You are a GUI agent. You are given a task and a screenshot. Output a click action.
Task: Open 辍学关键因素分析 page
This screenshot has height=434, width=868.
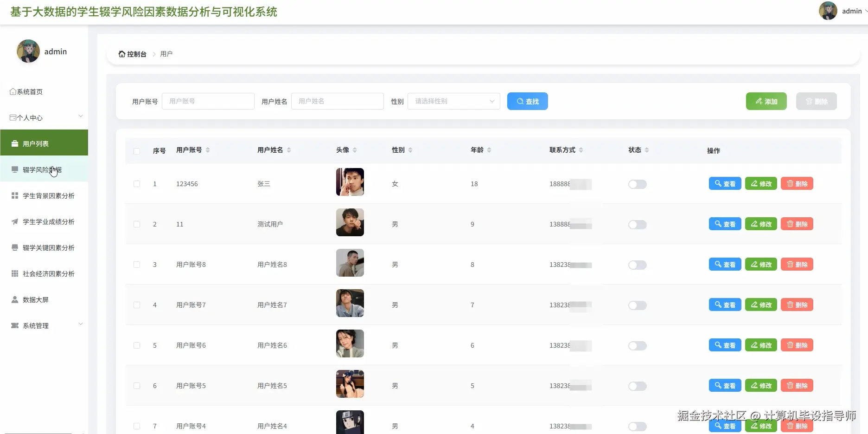point(44,248)
